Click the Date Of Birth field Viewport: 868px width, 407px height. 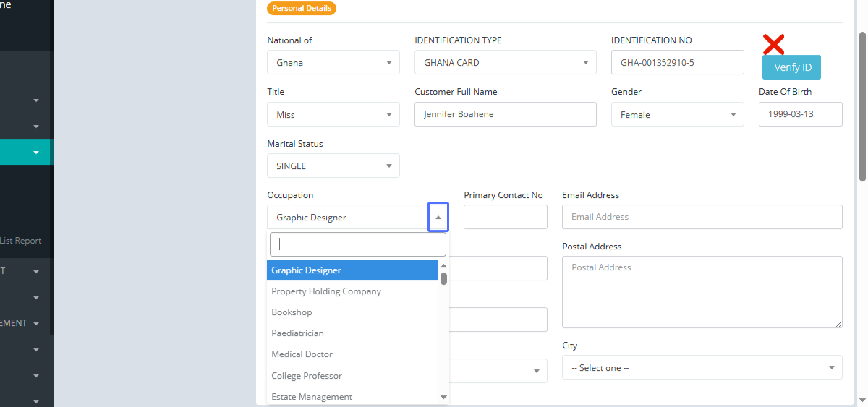[800, 115]
